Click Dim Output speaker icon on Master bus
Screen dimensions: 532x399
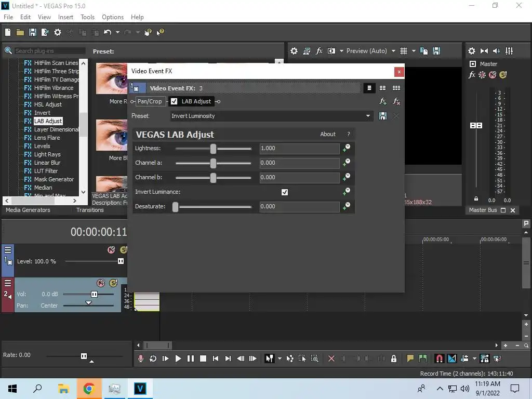pos(496,51)
